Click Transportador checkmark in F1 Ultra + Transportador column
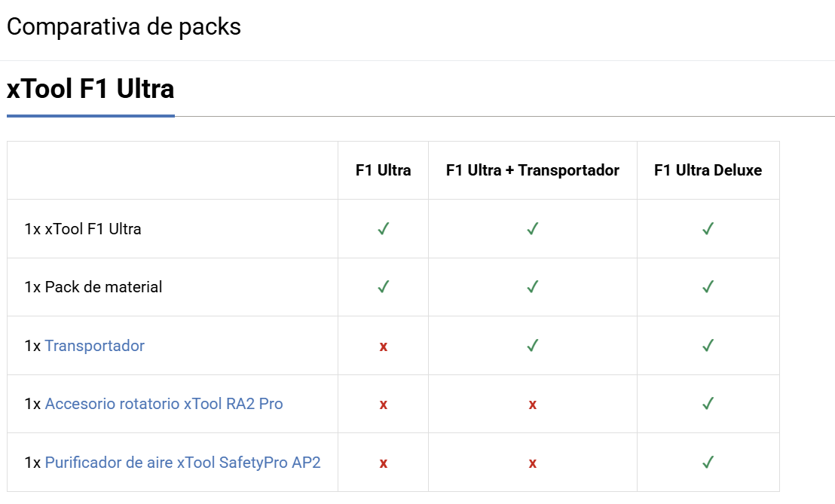The width and height of the screenshot is (835, 504). click(533, 345)
